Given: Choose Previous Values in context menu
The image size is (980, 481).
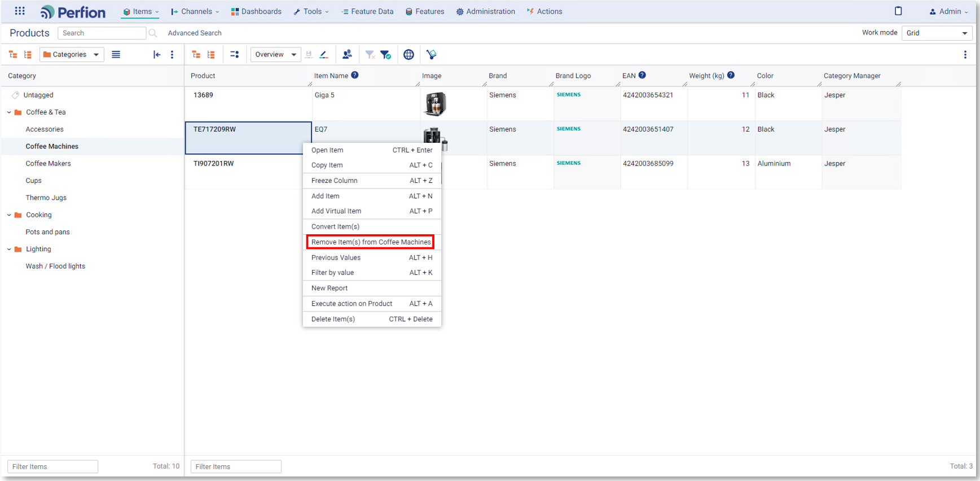Looking at the screenshot, I should pyautogui.click(x=372, y=257).
